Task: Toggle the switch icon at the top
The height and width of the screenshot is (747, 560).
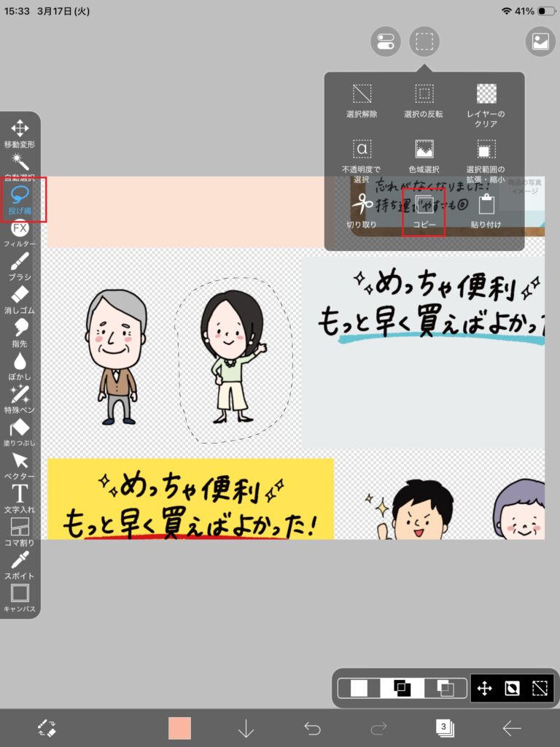Action: click(386, 42)
